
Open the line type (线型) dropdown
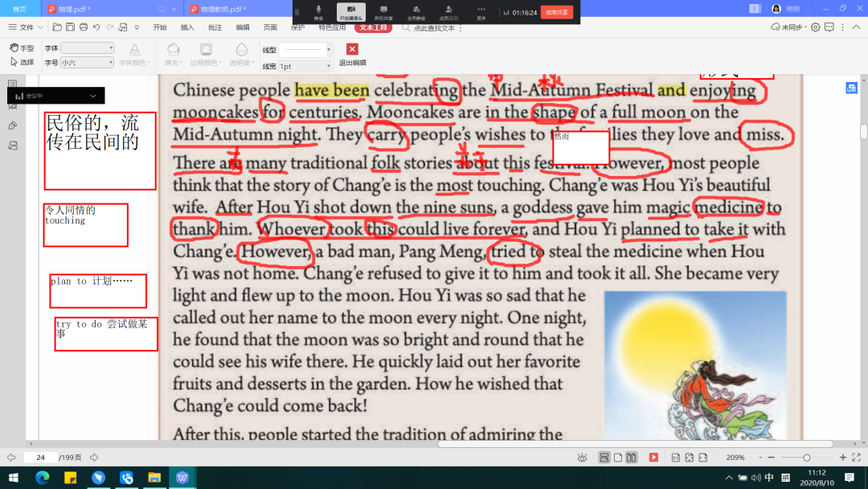point(305,50)
